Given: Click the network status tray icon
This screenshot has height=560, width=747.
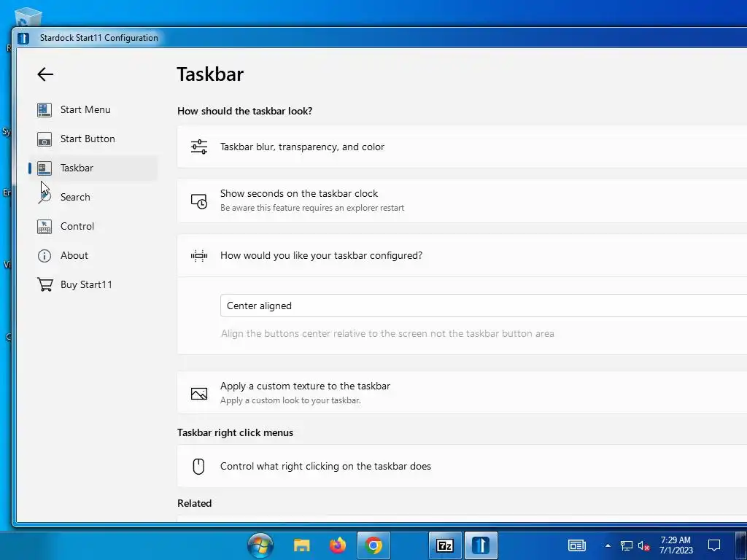Looking at the screenshot, I should (626, 545).
